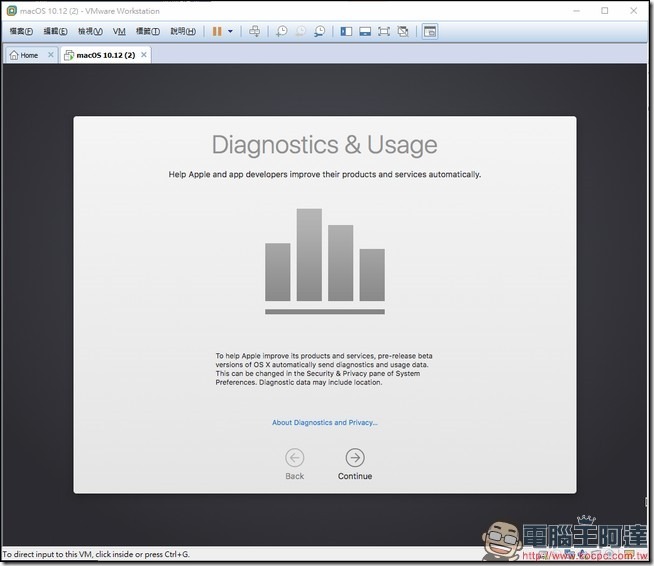654x566 pixels.
Task: Minimize the VMware Workstation window
Action: coord(576,11)
